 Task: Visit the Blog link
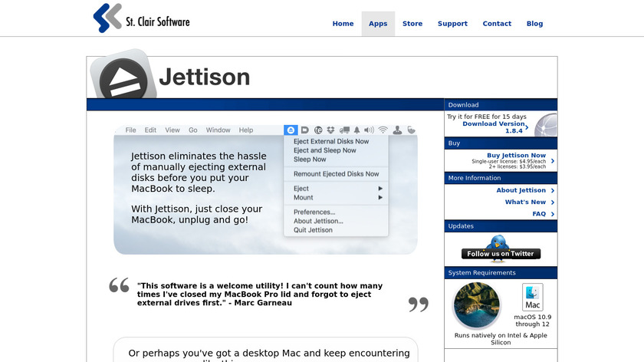coord(535,24)
